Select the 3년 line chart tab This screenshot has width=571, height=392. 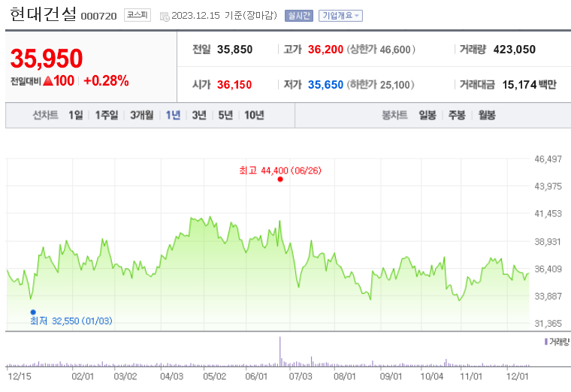pyautogui.click(x=199, y=116)
